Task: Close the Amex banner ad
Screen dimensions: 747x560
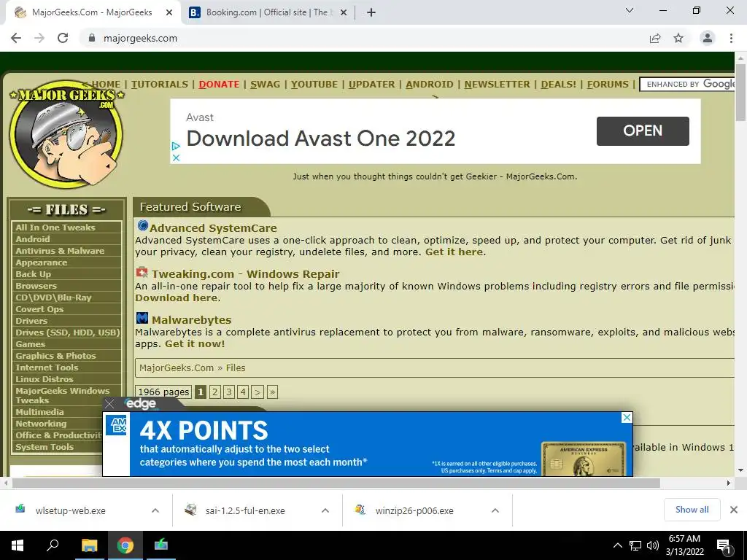Action: pos(627,418)
